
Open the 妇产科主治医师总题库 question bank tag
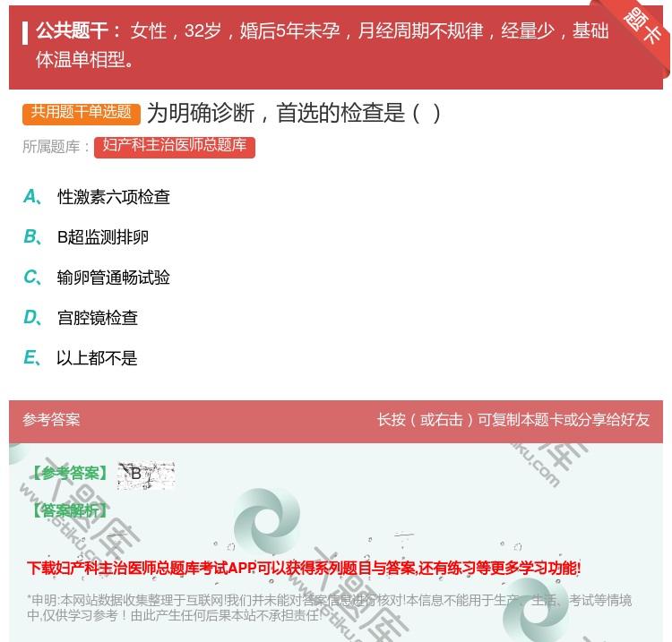(x=174, y=146)
